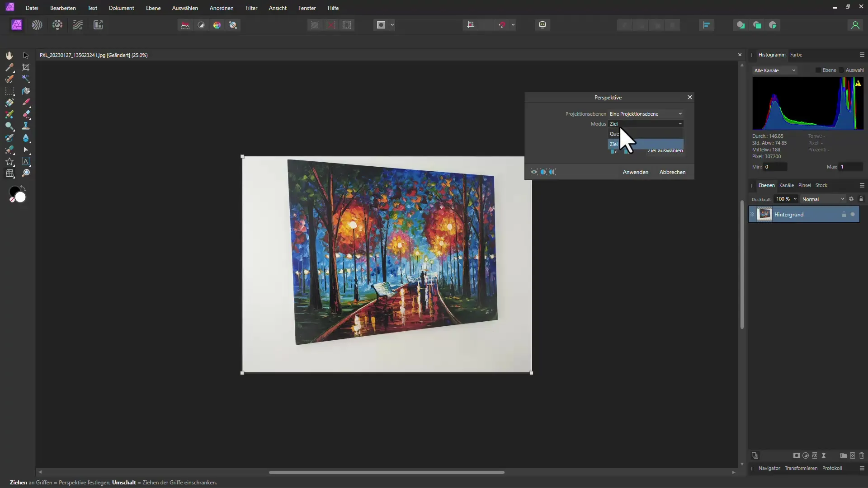Open the Modus dropdown in Perspektive
Image resolution: width=868 pixels, height=488 pixels.
tap(646, 123)
